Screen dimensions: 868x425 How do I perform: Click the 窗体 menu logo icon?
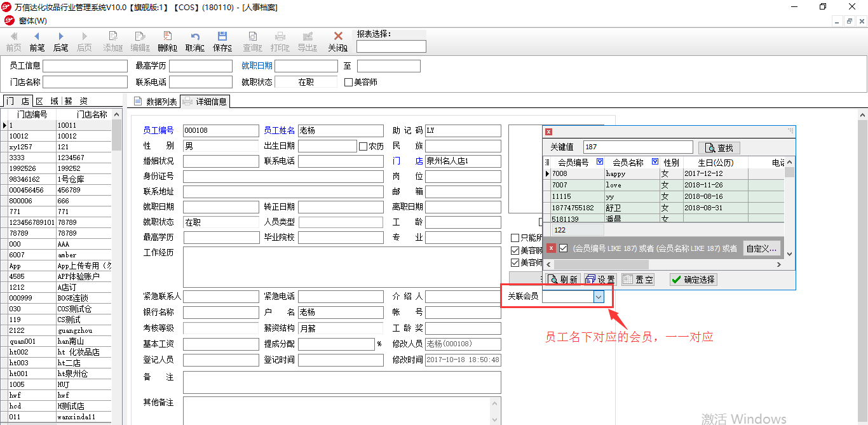point(9,20)
